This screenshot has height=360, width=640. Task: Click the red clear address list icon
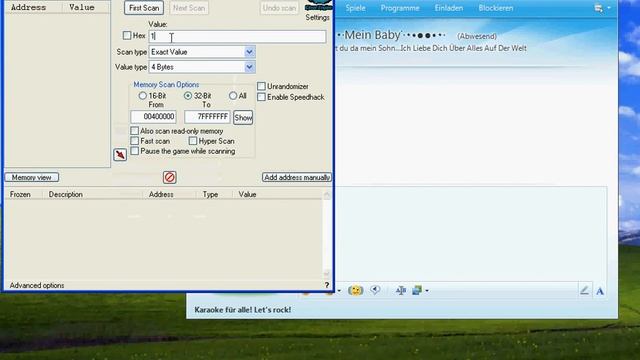coord(169,177)
